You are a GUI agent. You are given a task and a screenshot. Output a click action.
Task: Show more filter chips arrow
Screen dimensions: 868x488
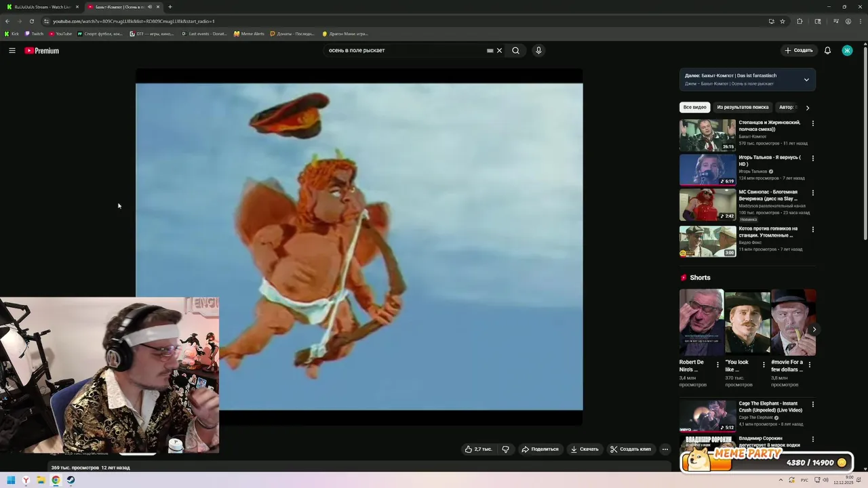point(807,108)
